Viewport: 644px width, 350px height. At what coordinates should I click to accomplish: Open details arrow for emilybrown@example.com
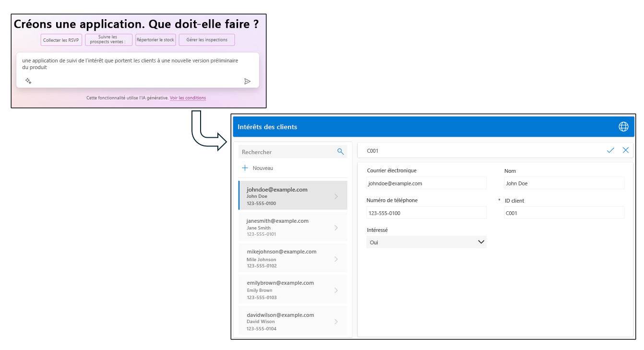pyautogui.click(x=336, y=290)
